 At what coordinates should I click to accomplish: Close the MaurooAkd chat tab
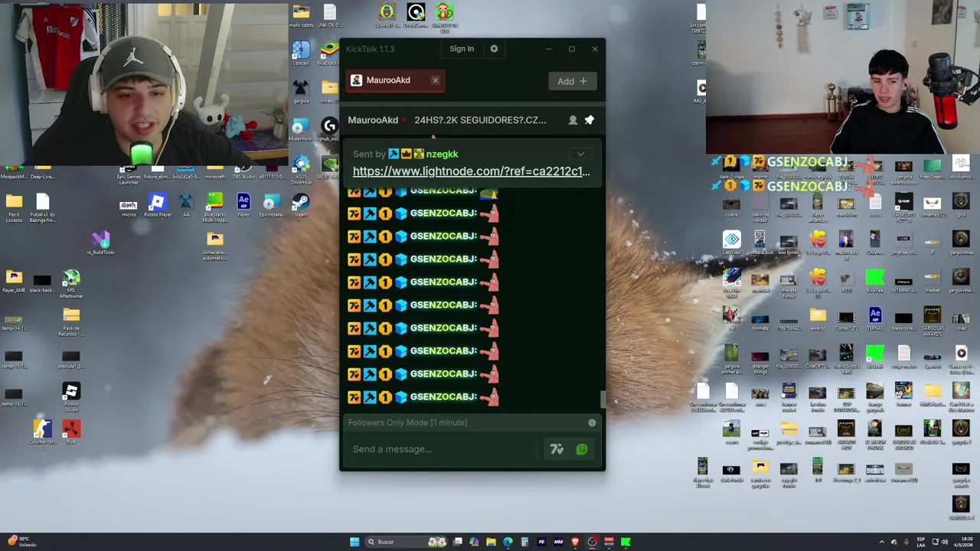pyautogui.click(x=435, y=80)
